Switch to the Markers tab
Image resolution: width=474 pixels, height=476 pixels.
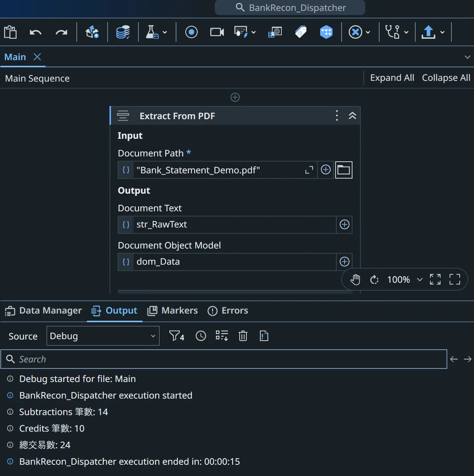pos(173,311)
